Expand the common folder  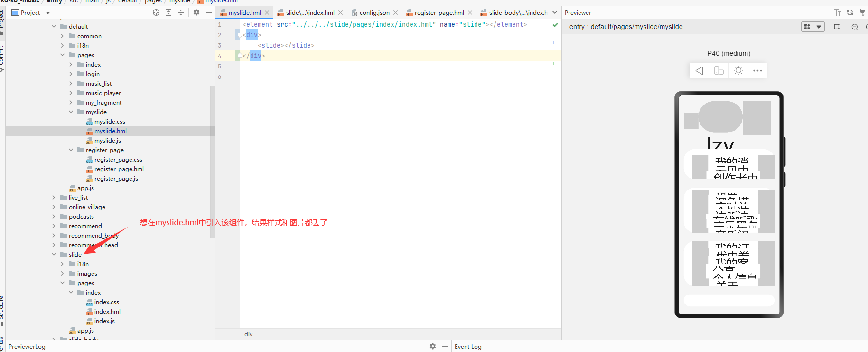click(x=62, y=36)
